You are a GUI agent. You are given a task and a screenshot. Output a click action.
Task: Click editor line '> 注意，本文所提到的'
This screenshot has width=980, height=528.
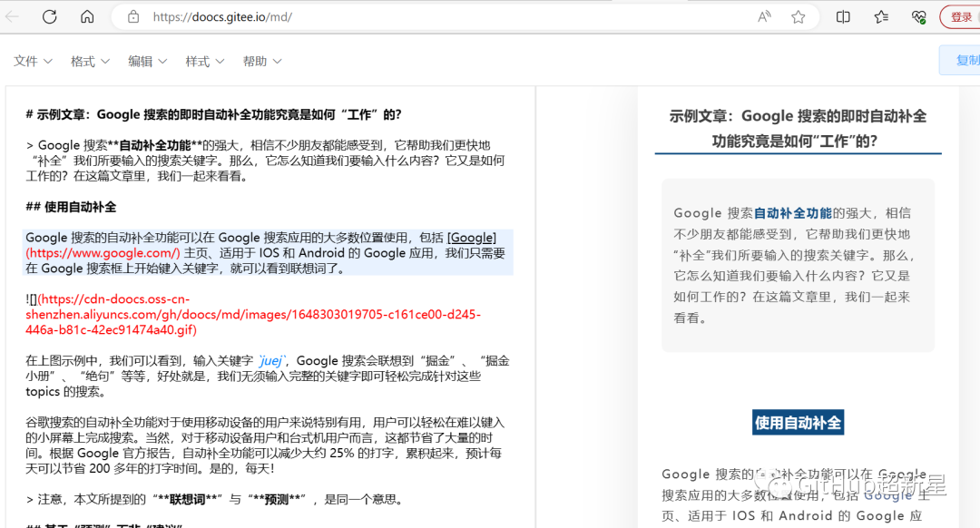(x=218, y=499)
